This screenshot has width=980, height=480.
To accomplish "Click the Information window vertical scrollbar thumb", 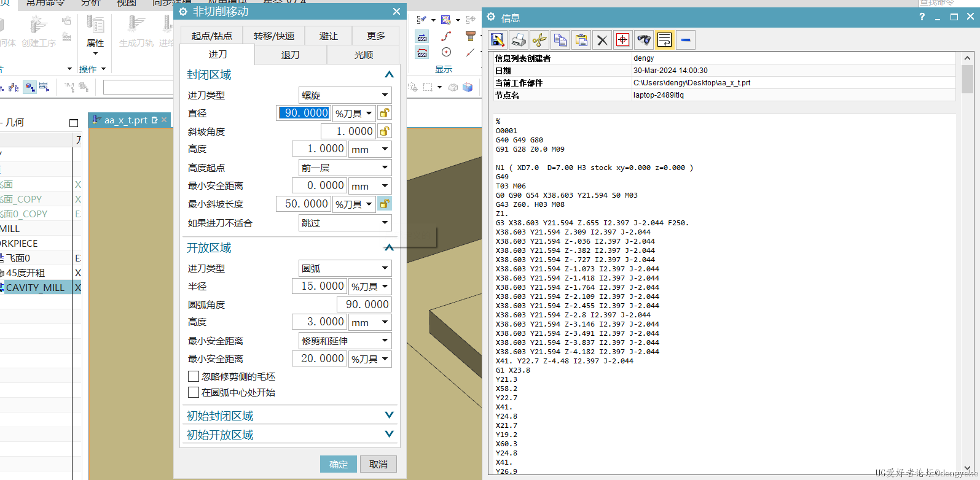I will point(967,79).
